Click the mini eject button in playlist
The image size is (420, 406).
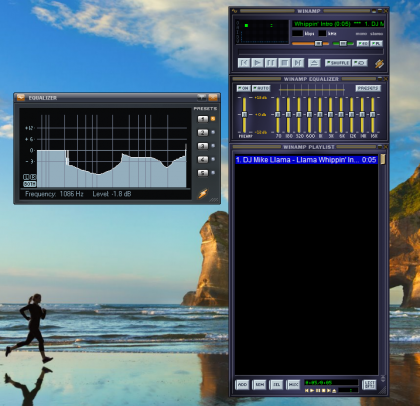334,390
